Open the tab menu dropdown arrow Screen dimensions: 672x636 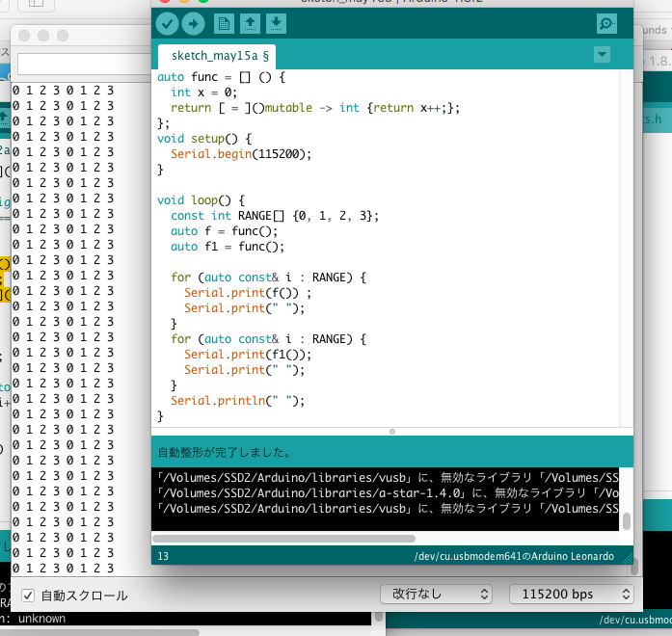(x=603, y=54)
